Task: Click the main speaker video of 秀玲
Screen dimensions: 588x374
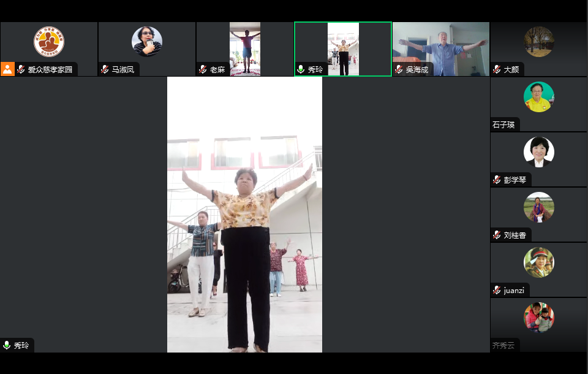Action: [245, 215]
